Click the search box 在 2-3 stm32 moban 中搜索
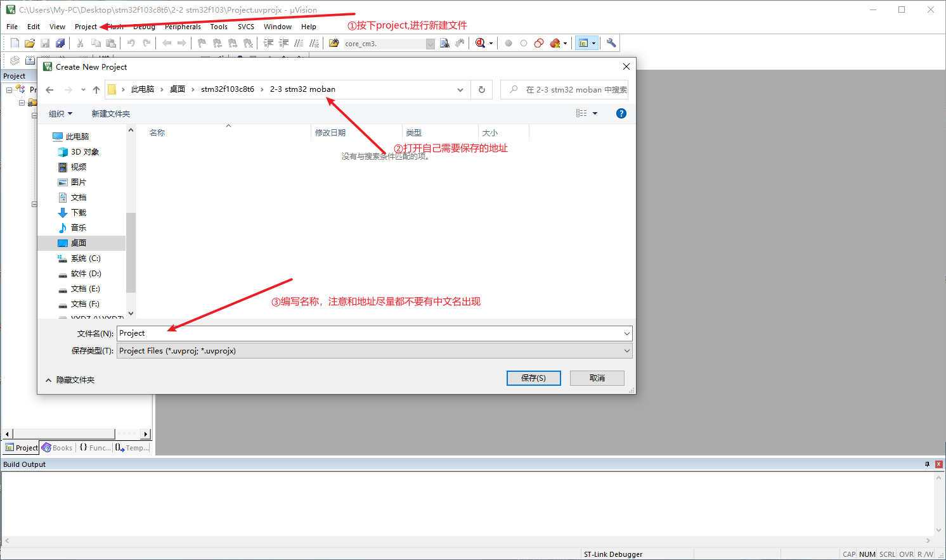 click(x=564, y=89)
